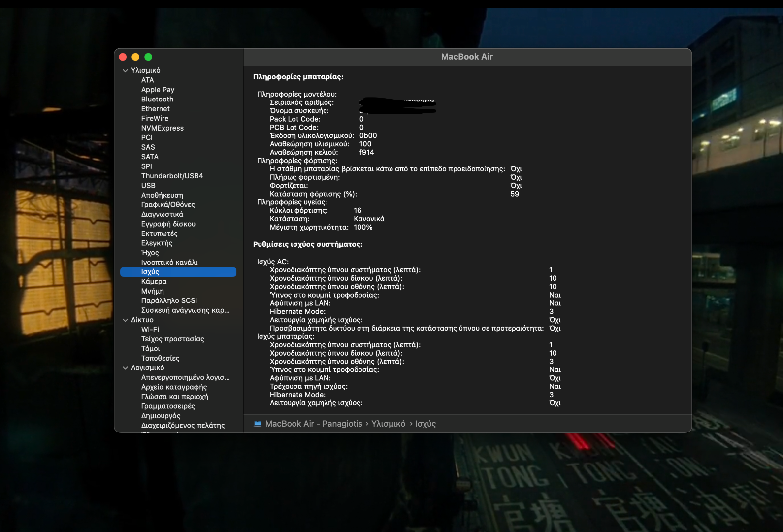
Task: Click the Κύκλοι φόρτισης value 16
Action: 358,210
